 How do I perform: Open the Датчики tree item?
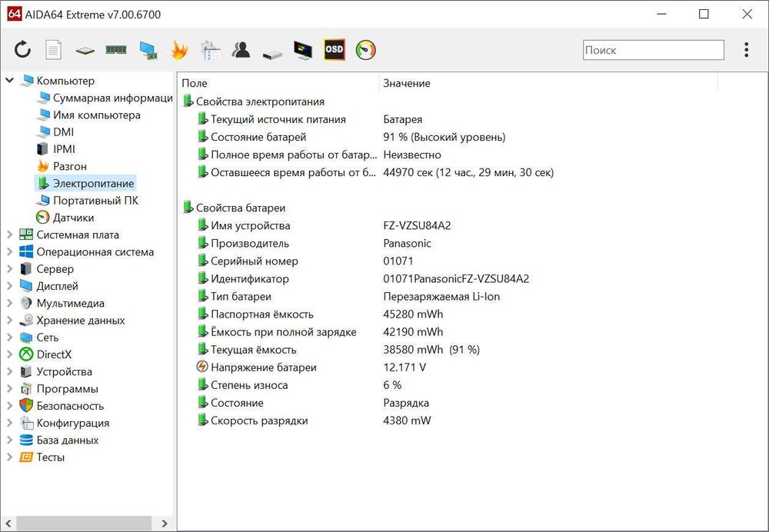click(65, 218)
